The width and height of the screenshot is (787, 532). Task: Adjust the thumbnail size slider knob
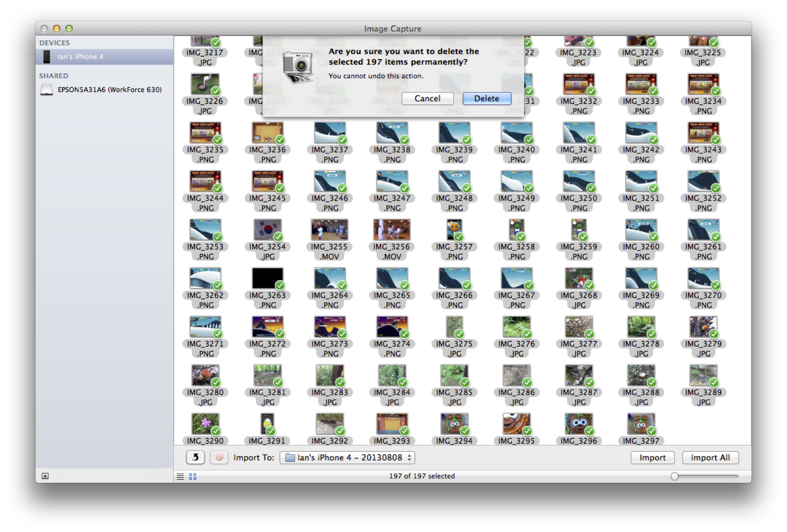coord(675,476)
